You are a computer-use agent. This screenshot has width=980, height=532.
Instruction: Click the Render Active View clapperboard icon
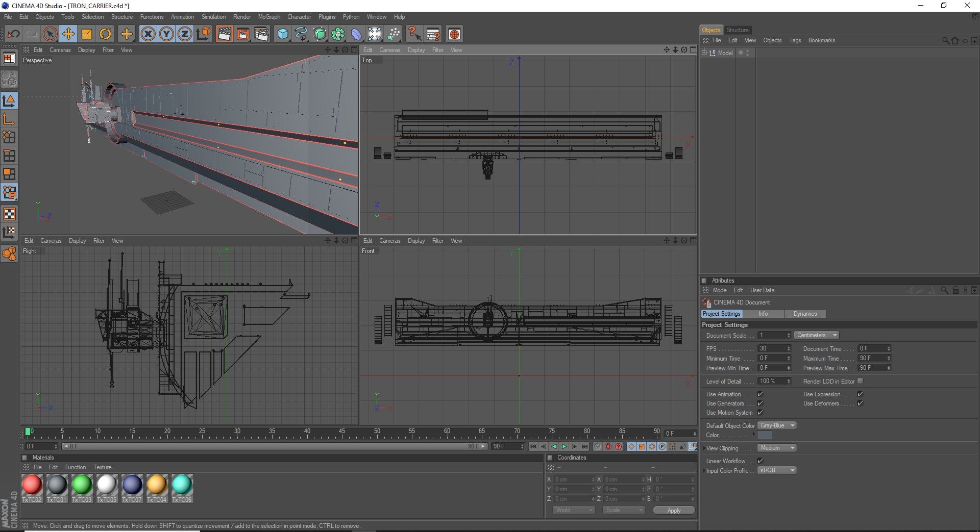[224, 34]
